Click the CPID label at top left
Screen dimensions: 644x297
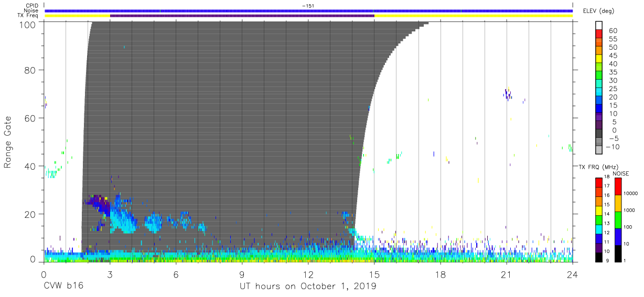pyautogui.click(x=33, y=6)
